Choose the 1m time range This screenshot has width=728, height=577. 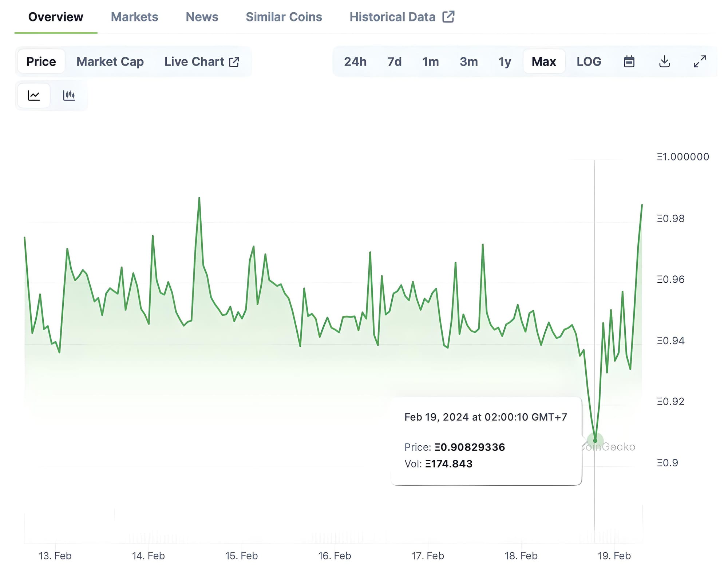pos(430,61)
